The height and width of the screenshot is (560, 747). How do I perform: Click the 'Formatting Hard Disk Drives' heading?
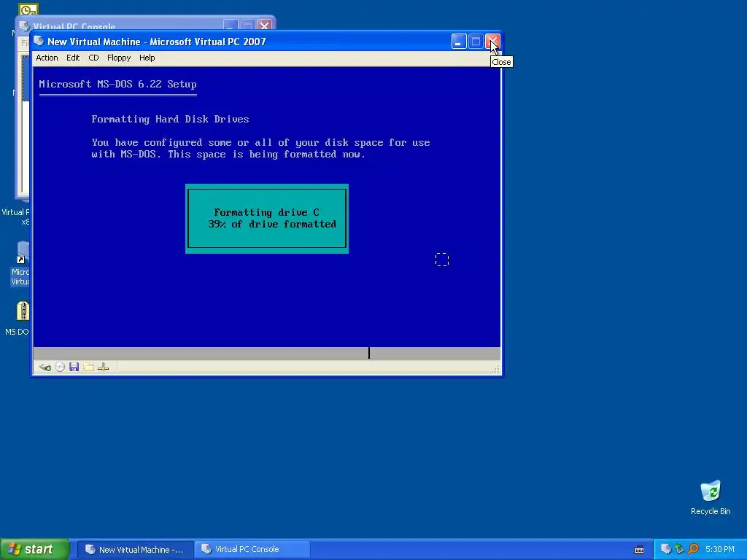(x=170, y=119)
